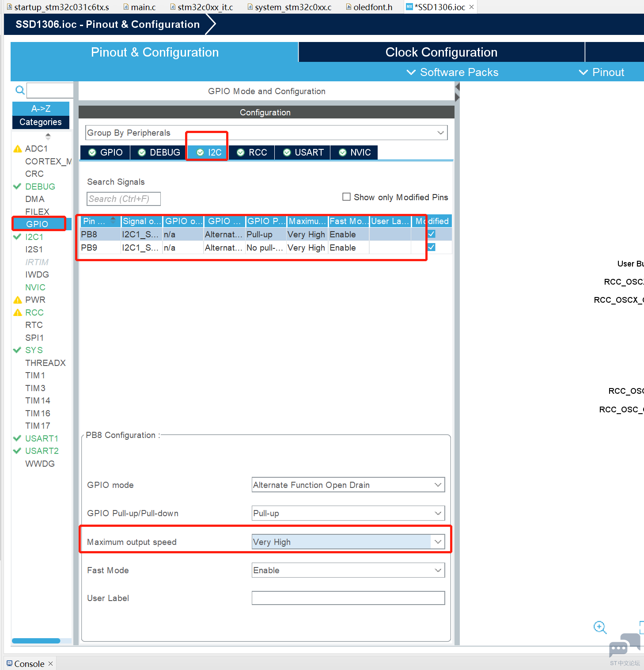The image size is (644, 670).
Task: Click the Signal on Pin column header
Action: click(x=142, y=221)
